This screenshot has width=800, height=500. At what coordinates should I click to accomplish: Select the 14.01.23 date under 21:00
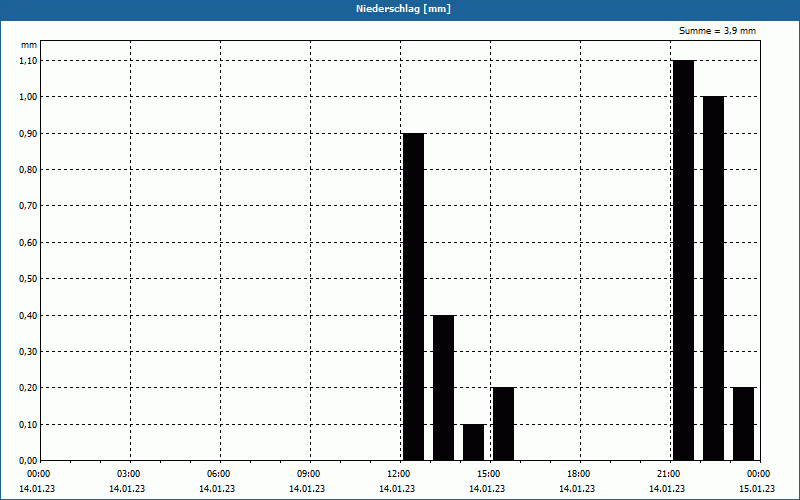click(x=667, y=489)
